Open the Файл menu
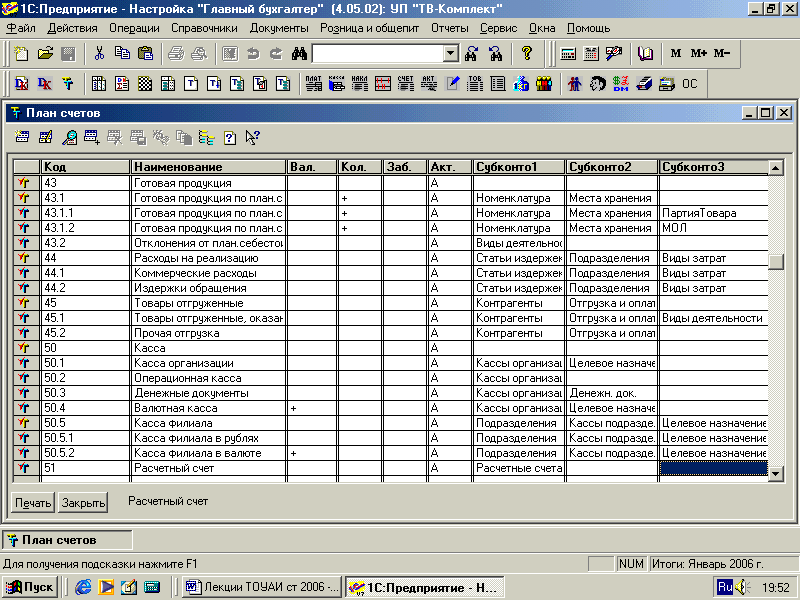The width and height of the screenshot is (800, 600). coord(21,29)
